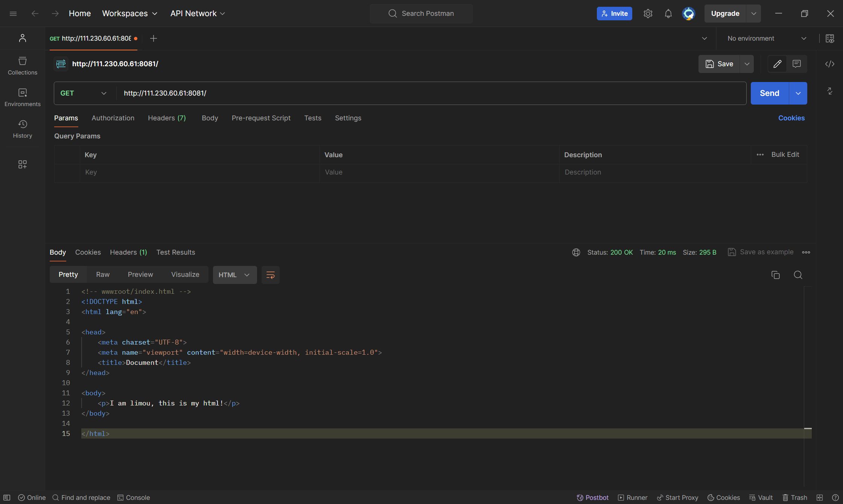Viewport: 843px width, 504px height.
Task: Switch response view to Preview
Action: point(140,275)
